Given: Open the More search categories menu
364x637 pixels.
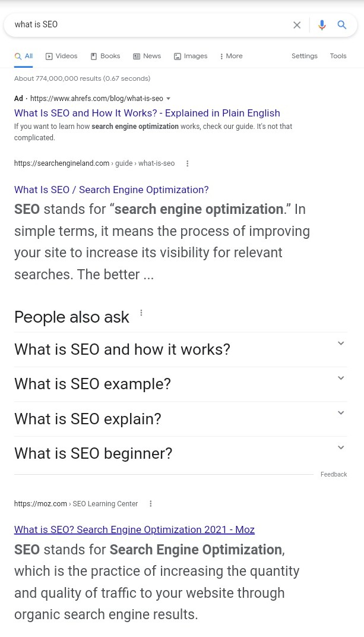Looking at the screenshot, I should 231,56.
